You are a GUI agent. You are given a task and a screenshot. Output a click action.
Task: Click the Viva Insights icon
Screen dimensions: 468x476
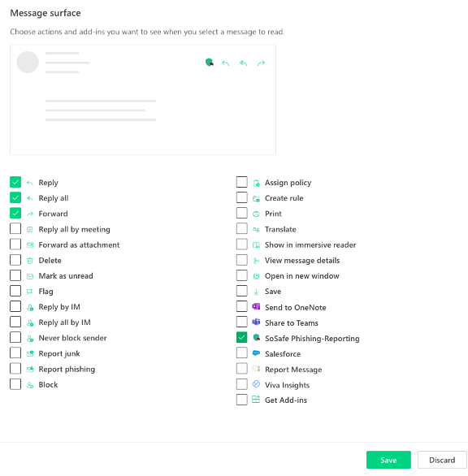pos(256,384)
